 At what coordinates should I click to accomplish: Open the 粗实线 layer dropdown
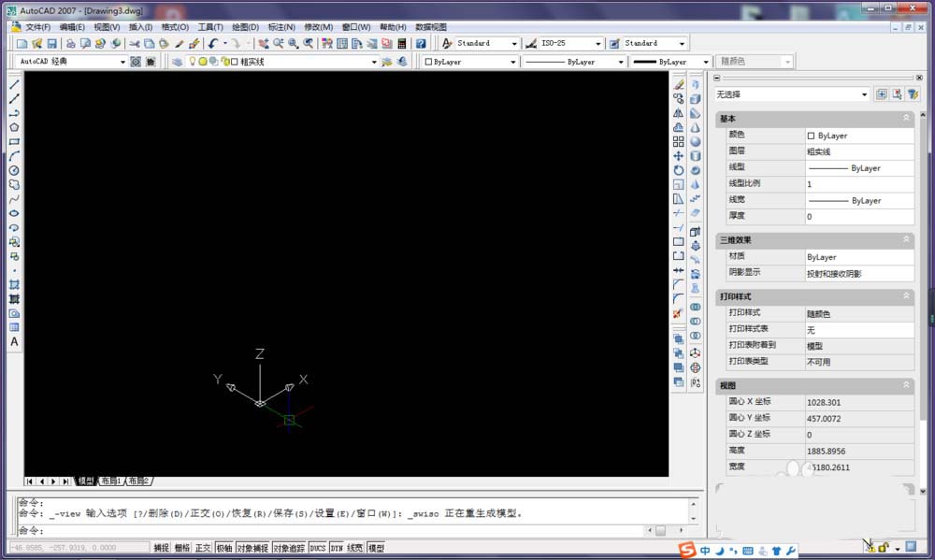(x=372, y=61)
